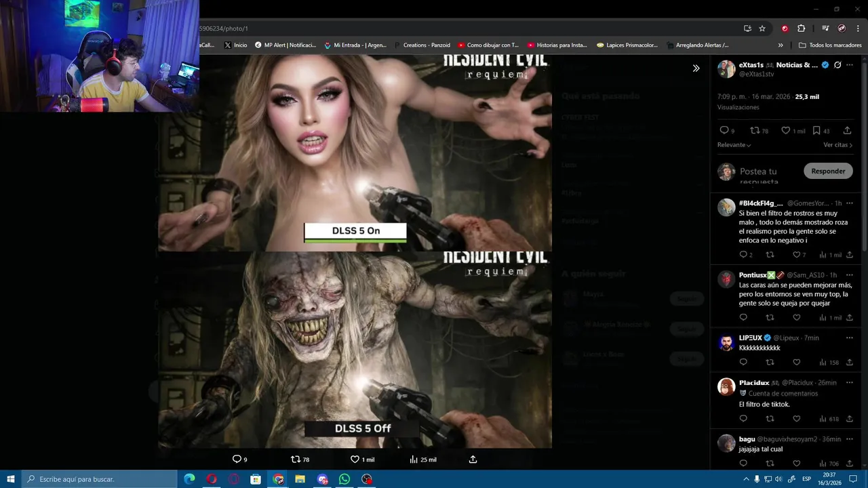
Task: Click the eXtas1s avatar picture
Action: tap(726, 68)
